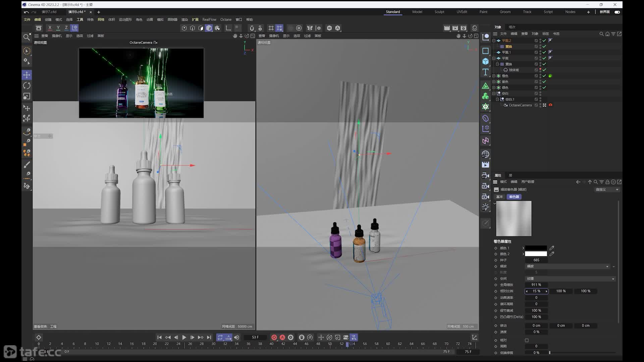Toggle the absolute checkbox in shader properties

pos(527,340)
